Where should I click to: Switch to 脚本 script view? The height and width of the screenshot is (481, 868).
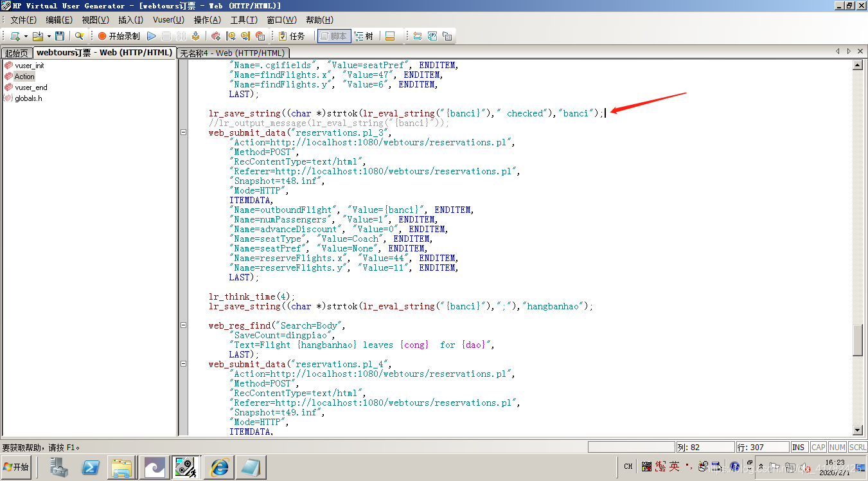click(333, 36)
